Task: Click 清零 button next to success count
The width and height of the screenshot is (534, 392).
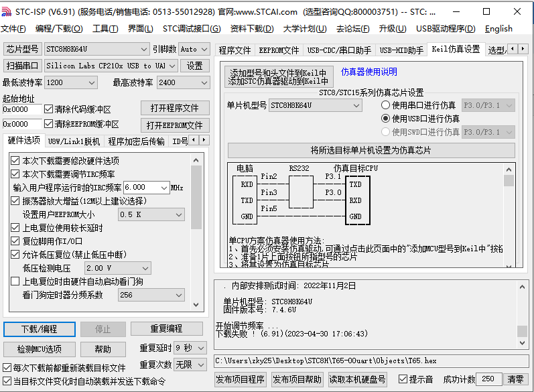Action: [515, 379]
